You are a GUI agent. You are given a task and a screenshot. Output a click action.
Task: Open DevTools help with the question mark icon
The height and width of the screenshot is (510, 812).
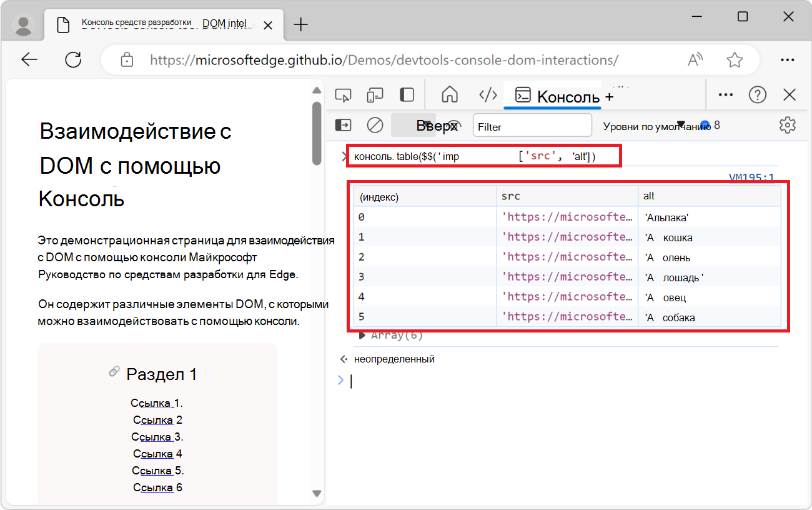(758, 94)
